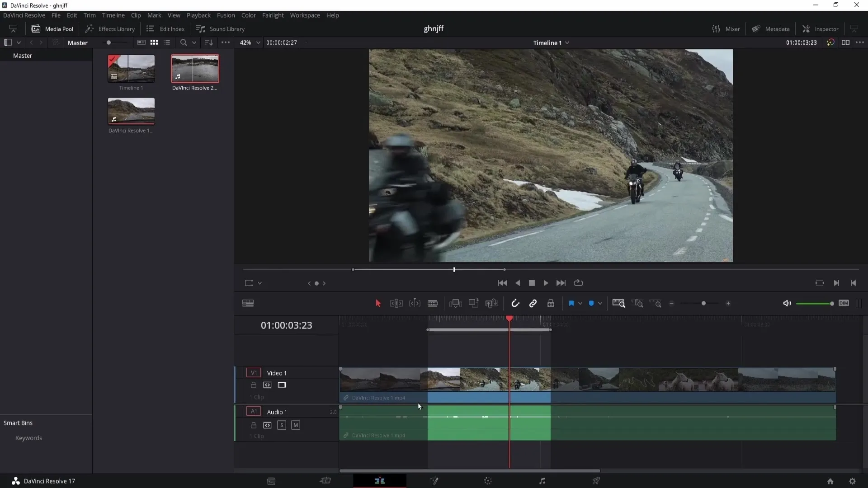This screenshot has width=868, height=488.
Task: Open the marker color dropdown arrow
Action: coord(600,304)
